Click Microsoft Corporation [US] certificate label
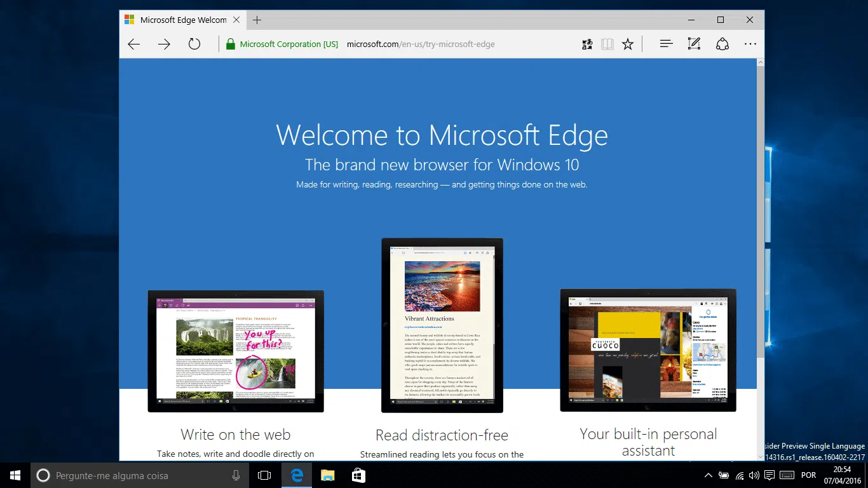 [289, 44]
